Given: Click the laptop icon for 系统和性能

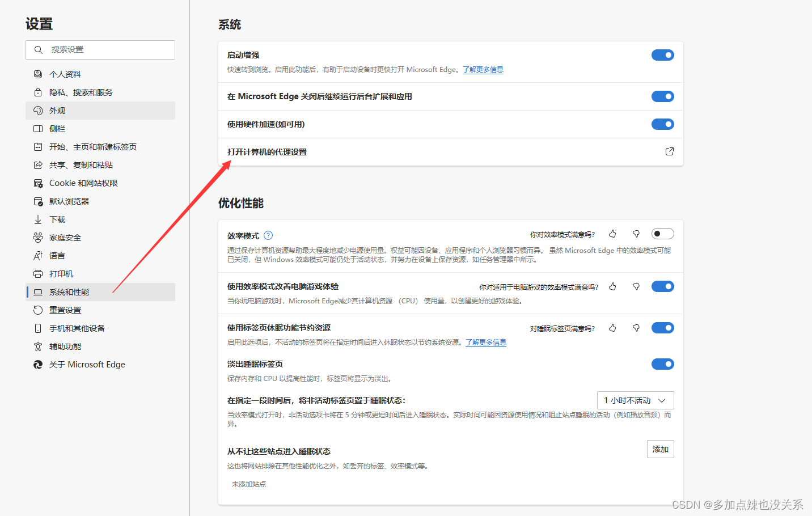Looking at the screenshot, I should tap(38, 292).
